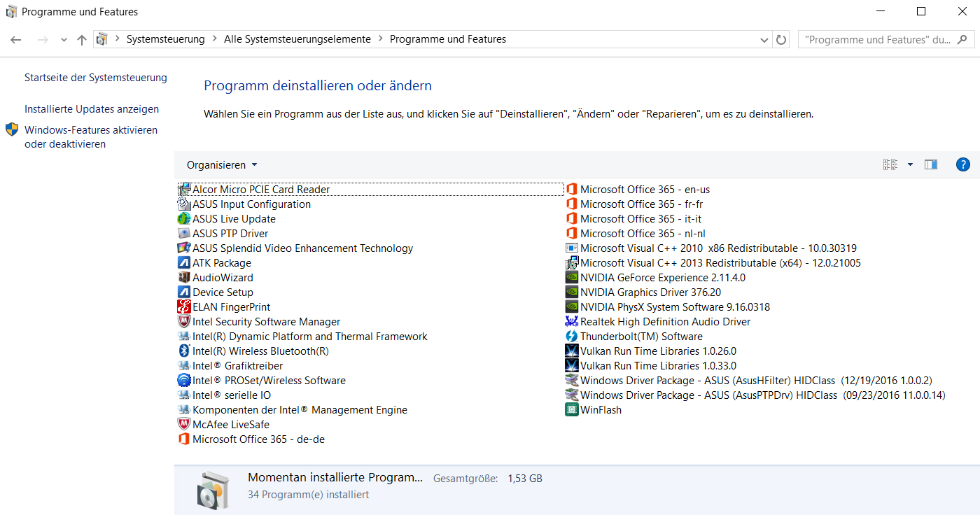Expand the view options dropdown arrow
Image resolution: width=980 pixels, height=515 pixels.
(910, 165)
